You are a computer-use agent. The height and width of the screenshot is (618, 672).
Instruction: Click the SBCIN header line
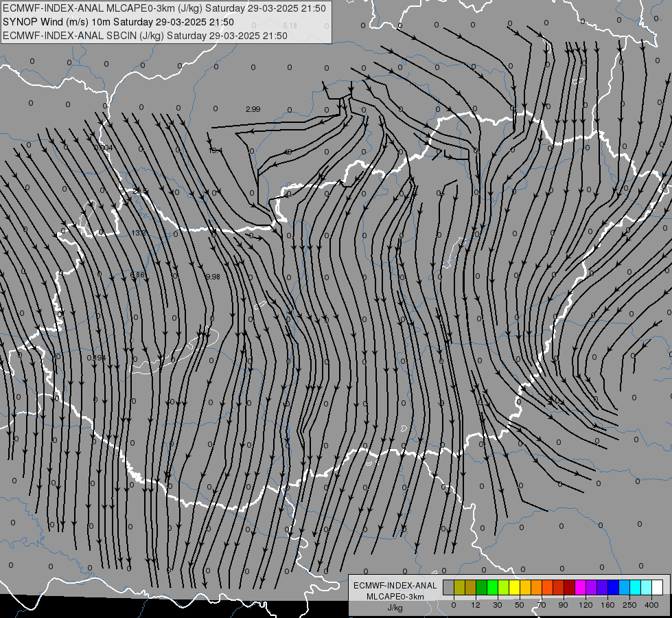(145, 36)
